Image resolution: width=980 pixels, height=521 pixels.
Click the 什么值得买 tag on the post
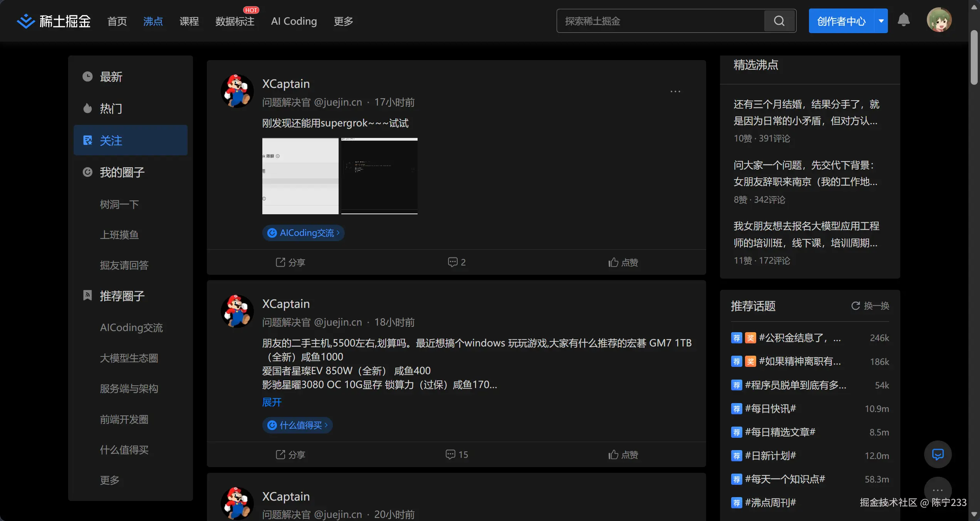point(297,425)
